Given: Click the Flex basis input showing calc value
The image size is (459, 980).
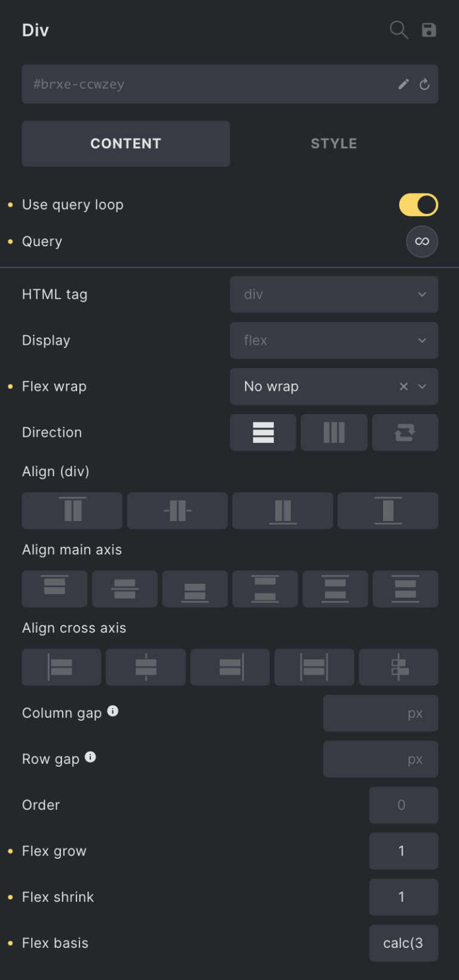Looking at the screenshot, I should 403,943.
